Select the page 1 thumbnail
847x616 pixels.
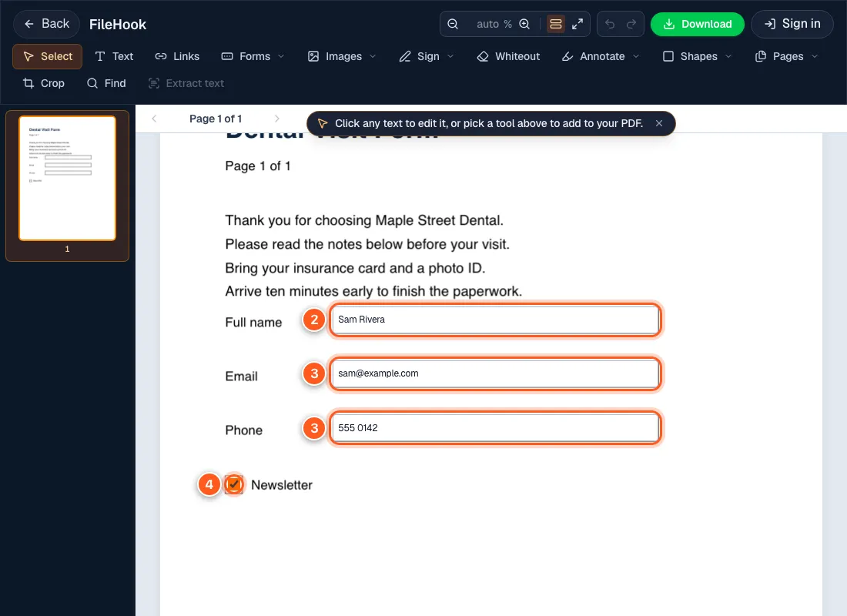68,179
